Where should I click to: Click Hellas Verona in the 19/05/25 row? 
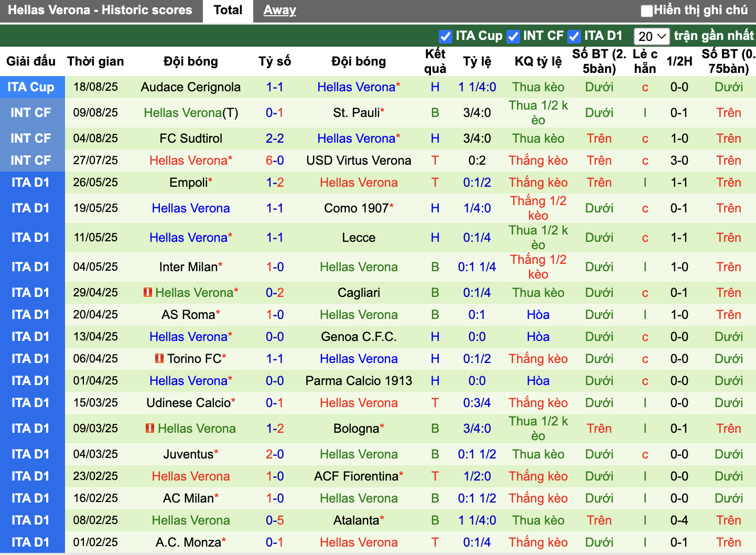click(x=191, y=208)
